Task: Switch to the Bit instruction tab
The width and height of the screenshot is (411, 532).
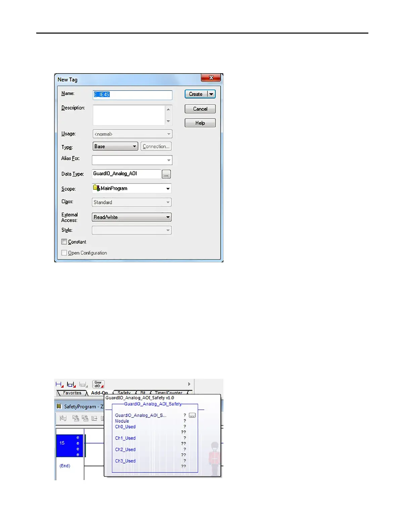Action: [x=143, y=393]
